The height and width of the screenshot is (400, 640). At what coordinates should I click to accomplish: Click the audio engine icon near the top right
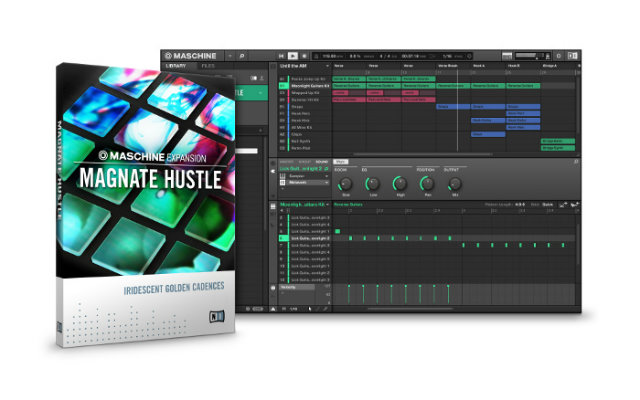coord(559,56)
